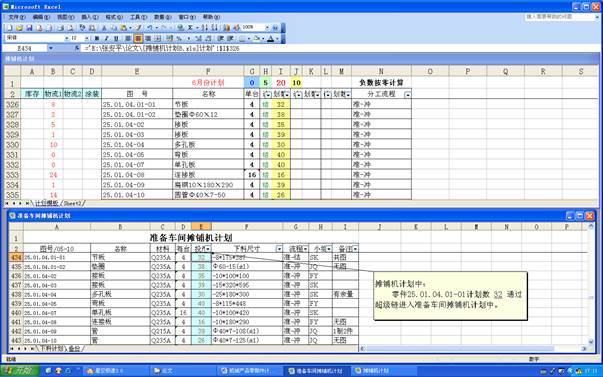603x377 pixels.
Task: Click the Open folder toolbar icon
Action: point(19,28)
